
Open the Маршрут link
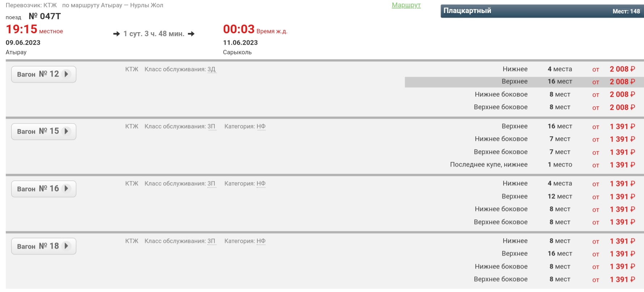(x=406, y=5)
